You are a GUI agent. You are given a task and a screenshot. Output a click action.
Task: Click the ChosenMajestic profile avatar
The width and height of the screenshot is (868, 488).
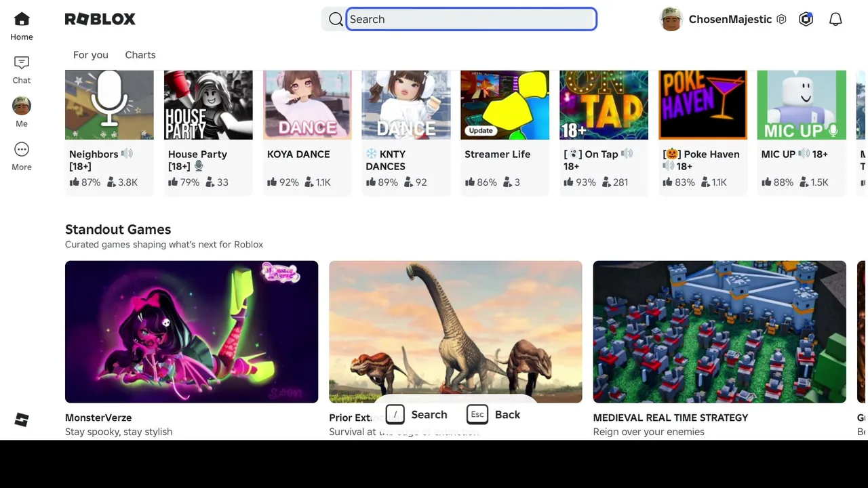pos(671,19)
